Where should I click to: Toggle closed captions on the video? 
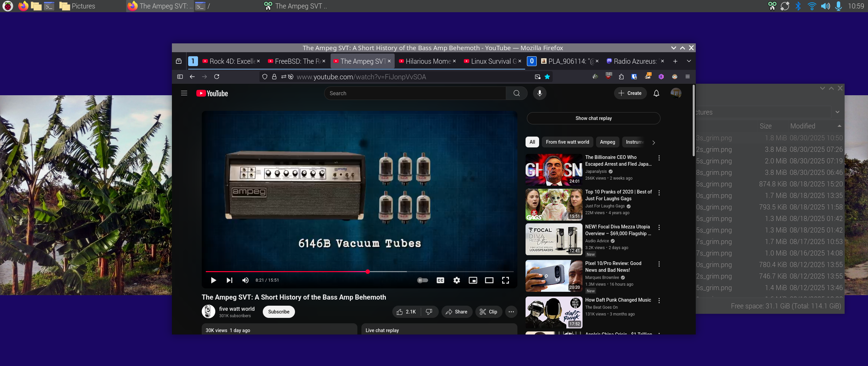[440, 280]
